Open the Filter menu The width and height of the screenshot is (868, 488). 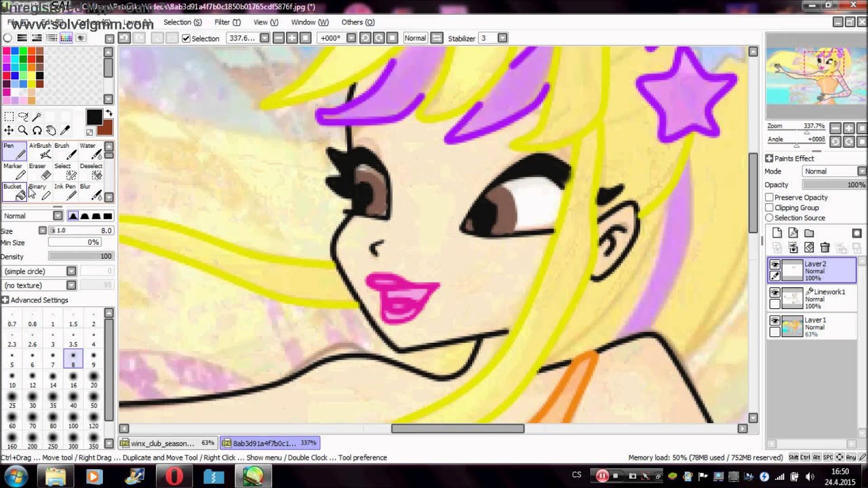(227, 22)
